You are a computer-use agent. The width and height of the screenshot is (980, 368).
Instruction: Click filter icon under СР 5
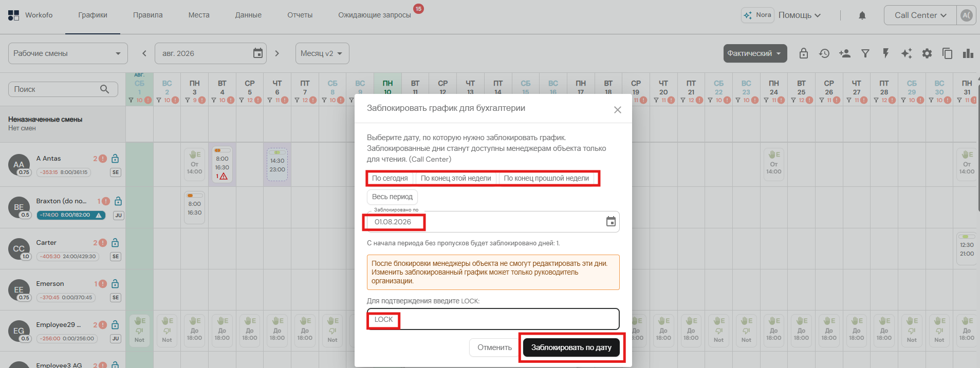point(242,100)
